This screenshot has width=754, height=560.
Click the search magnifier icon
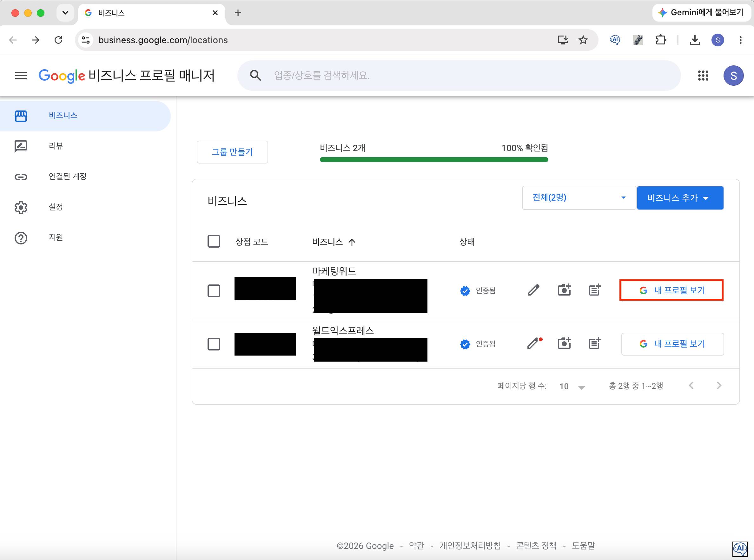255,75
